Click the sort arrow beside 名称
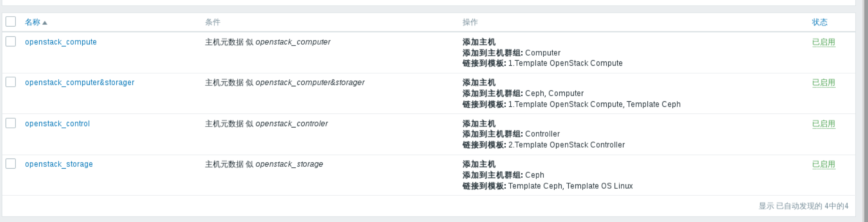 (x=45, y=23)
